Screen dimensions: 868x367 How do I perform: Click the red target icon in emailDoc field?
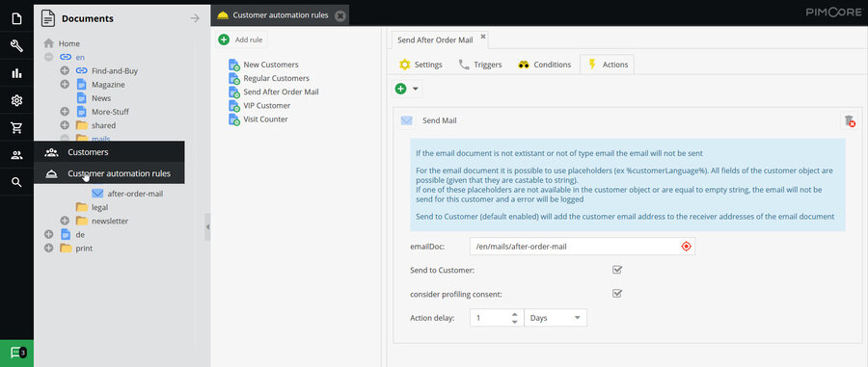tap(687, 247)
